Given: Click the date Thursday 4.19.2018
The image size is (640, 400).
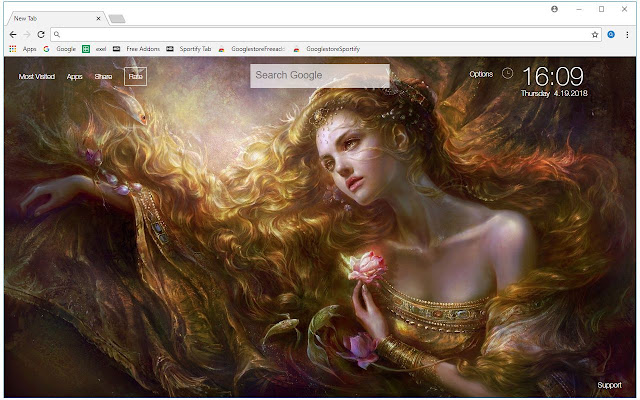Looking at the screenshot, I should (554, 93).
